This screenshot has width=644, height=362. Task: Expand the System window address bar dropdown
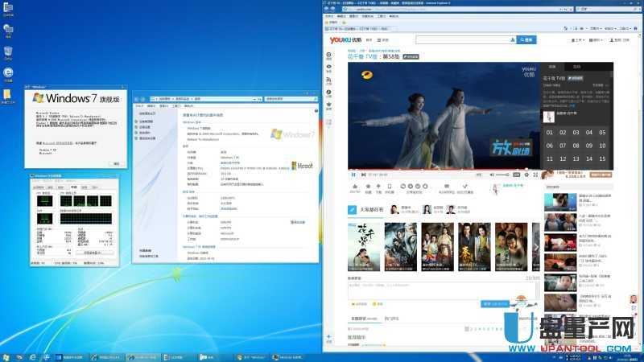[254, 99]
